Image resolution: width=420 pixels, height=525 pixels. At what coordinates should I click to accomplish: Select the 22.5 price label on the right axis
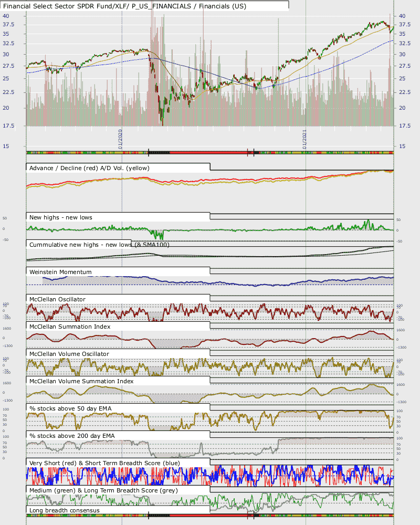pyautogui.click(x=404, y=92)
